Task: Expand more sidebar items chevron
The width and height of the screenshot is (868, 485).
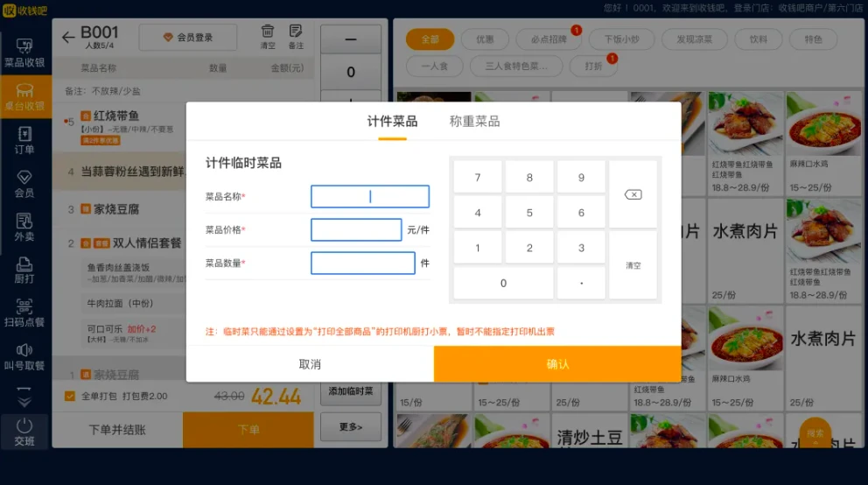Action: pyautogui.click(x=24, y=397)
